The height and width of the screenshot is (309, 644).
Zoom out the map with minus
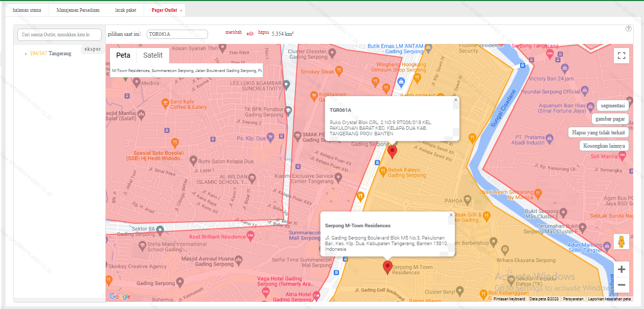pyautogui.click(x=622, y=284)
